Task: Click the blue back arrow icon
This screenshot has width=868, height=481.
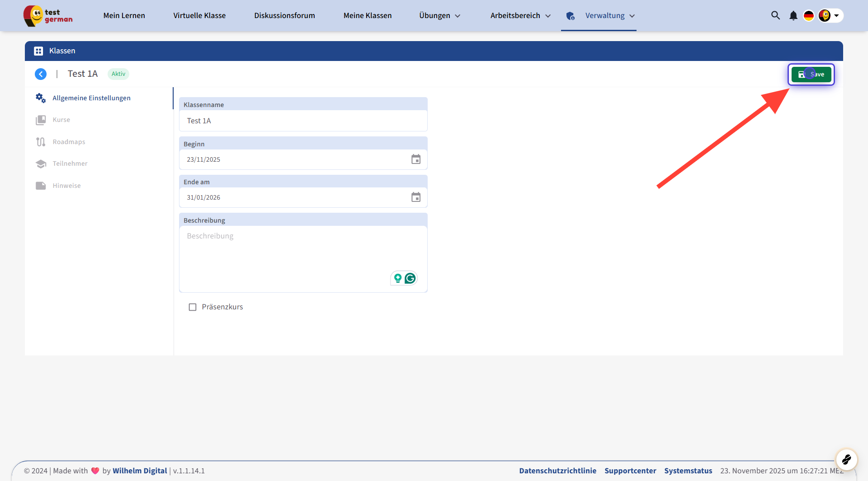Action: click(x=41, y=74)
